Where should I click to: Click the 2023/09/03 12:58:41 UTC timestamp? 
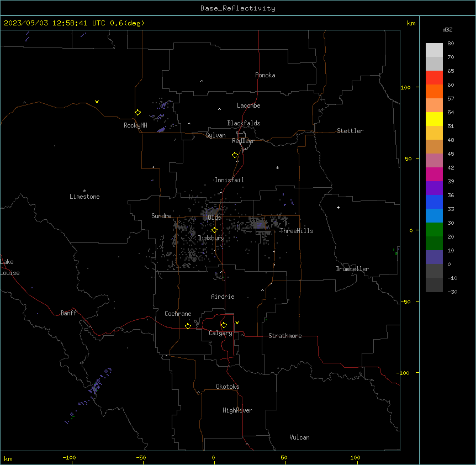[55, 23]
